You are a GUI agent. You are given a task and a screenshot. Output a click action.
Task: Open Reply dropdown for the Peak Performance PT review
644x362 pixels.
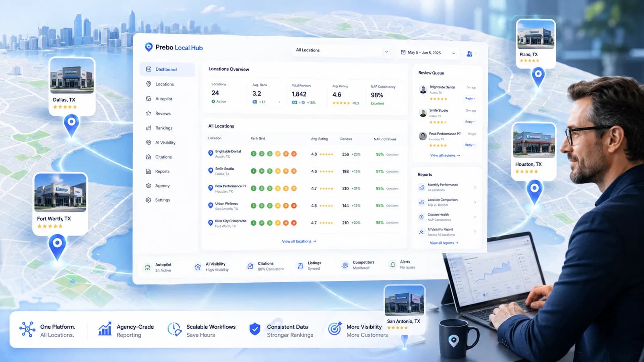point(470,145)
